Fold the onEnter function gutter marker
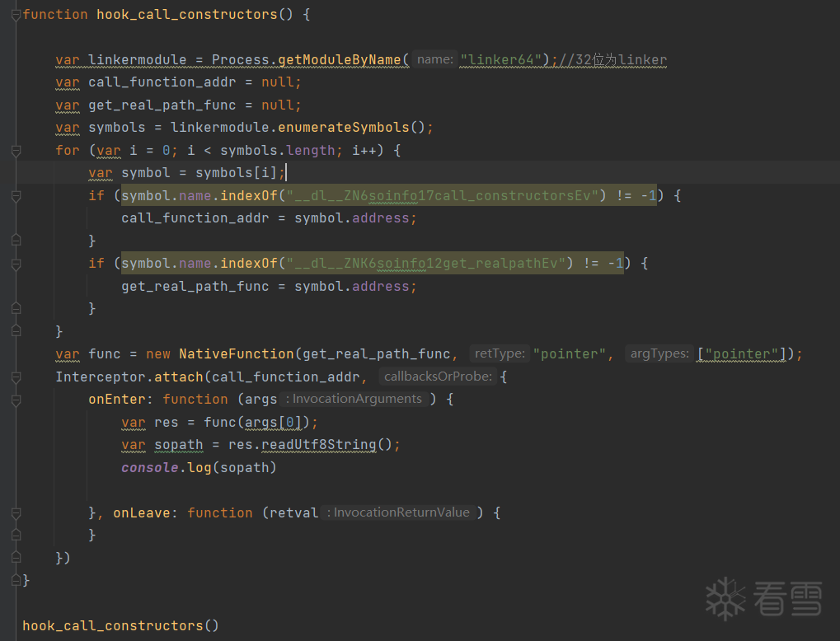Screen dimensions: 840x641 16,400
